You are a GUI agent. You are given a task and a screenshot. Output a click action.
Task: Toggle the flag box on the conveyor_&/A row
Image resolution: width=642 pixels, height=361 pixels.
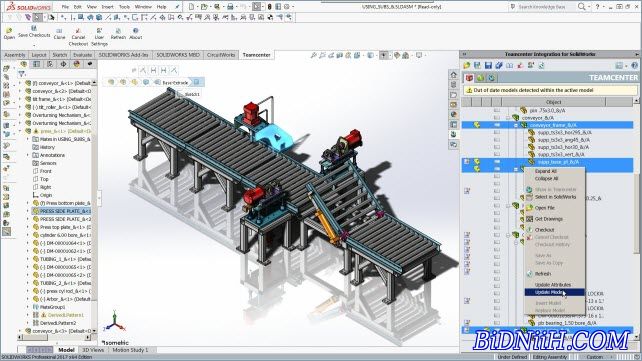coord(497,118)
